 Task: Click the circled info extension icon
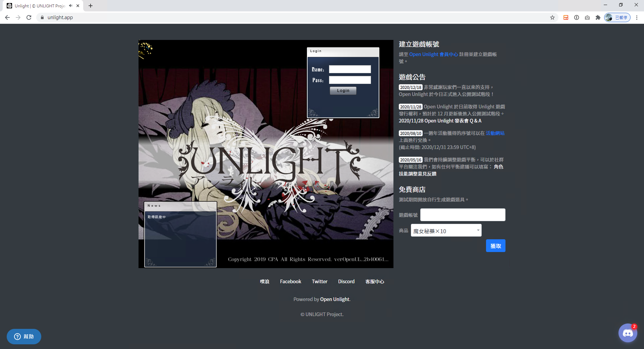[x=577, y=17]
